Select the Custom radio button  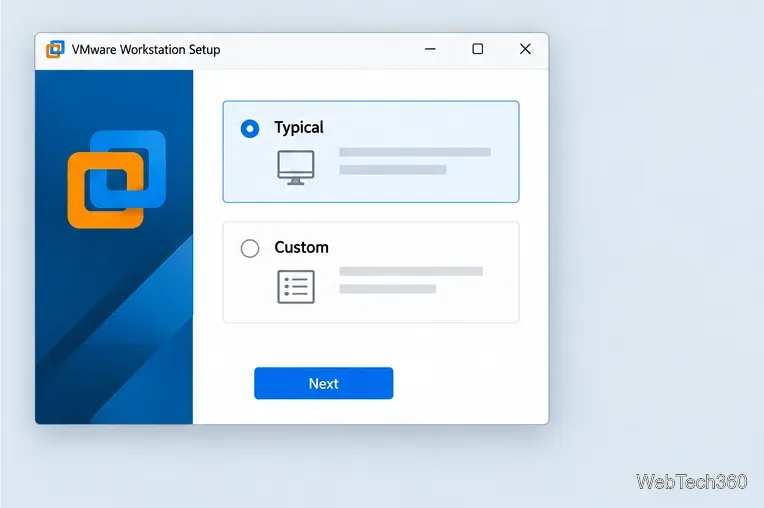[250, 248]
